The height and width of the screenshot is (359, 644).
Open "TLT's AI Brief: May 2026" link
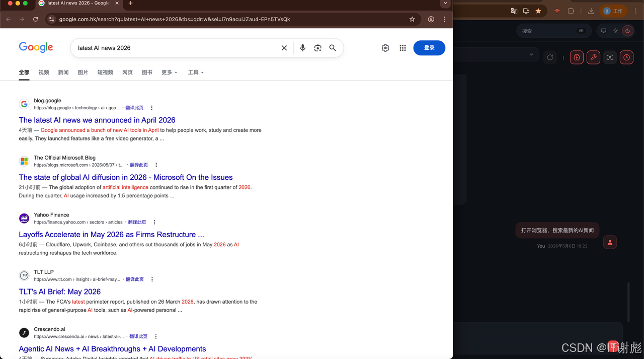coord(60,292)
